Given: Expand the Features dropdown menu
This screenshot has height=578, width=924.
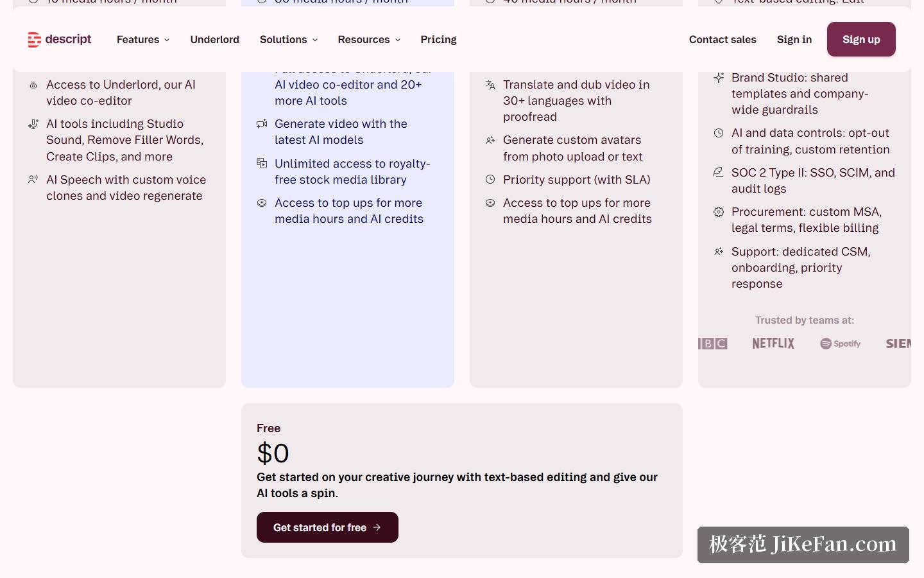Looking at the screenshot, I should pyautogui.click(x=143, y=40).
